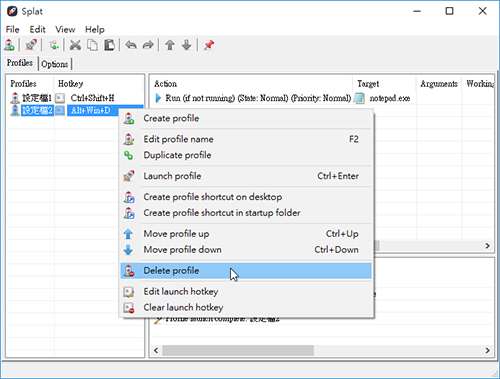Click the Redo arrow toolbar icon
The width and height of the screenshot is (500, 379).
(148, 45)
